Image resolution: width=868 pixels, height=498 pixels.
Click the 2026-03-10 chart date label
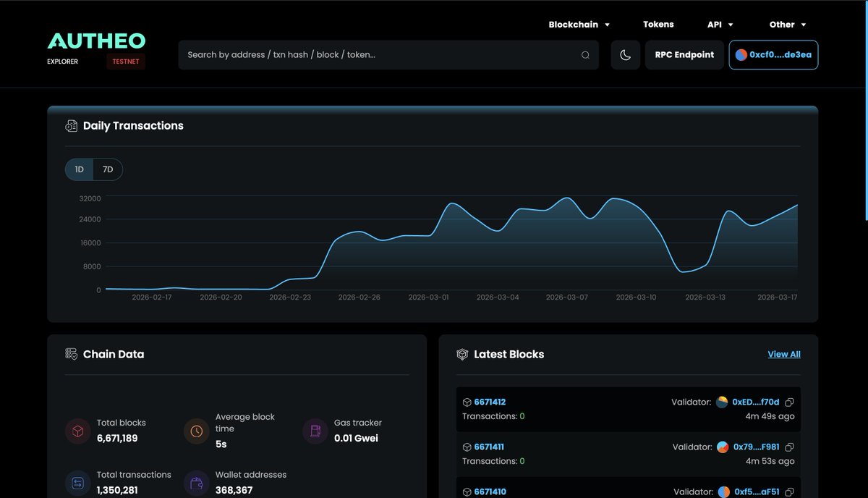[636, 297]
